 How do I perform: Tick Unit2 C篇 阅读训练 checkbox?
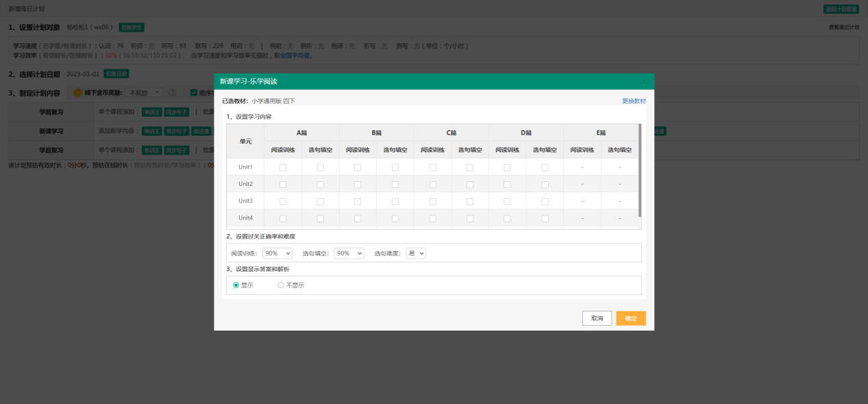pyautogui.click(x=433, y=184)
